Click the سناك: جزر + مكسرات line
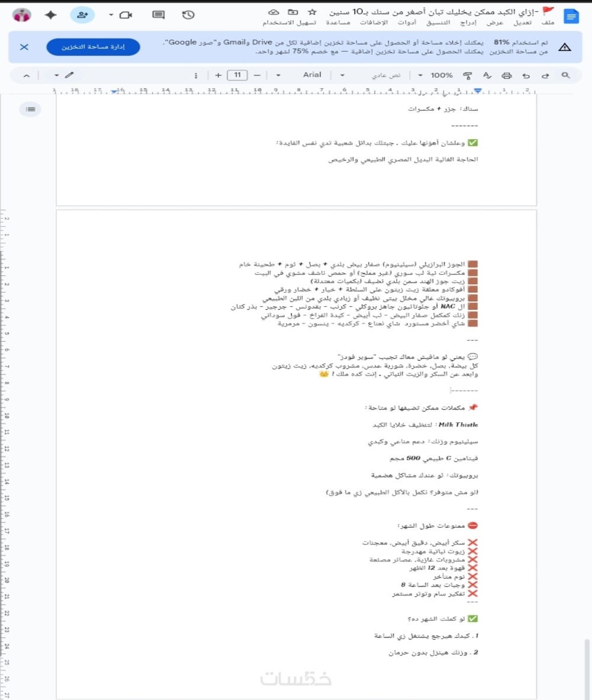 click(443, 109)
